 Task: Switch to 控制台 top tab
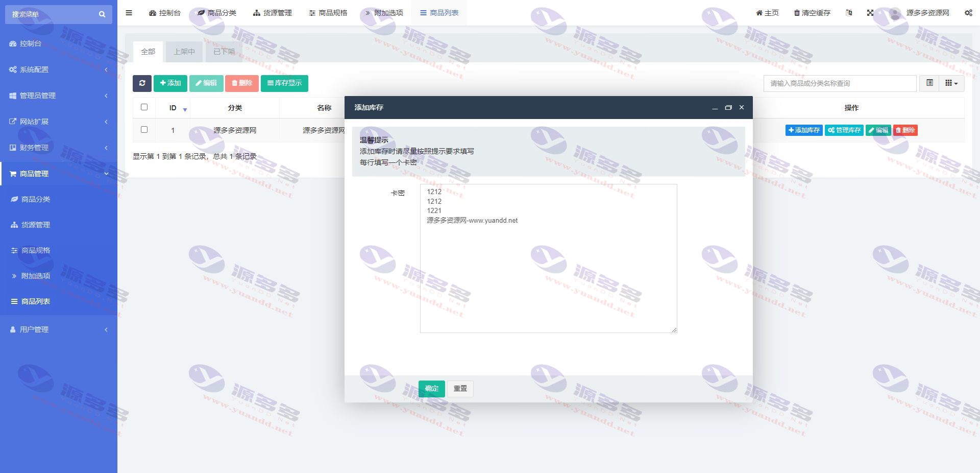[x=165, y=13]
